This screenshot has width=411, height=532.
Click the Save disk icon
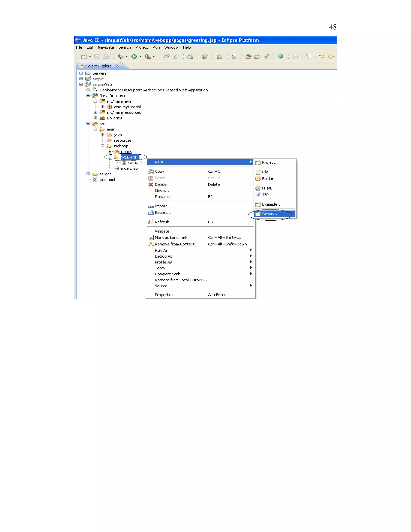coord(97,57)
